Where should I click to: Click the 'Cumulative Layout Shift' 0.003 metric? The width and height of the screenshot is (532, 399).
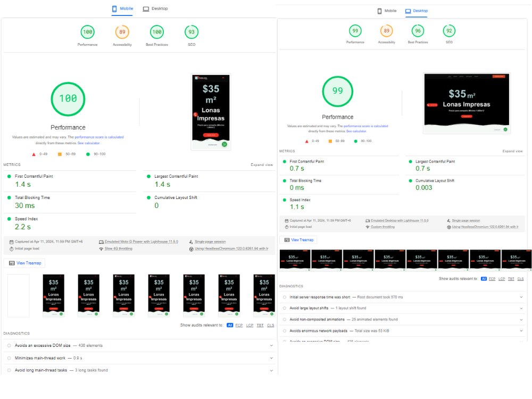coord(465,185)
